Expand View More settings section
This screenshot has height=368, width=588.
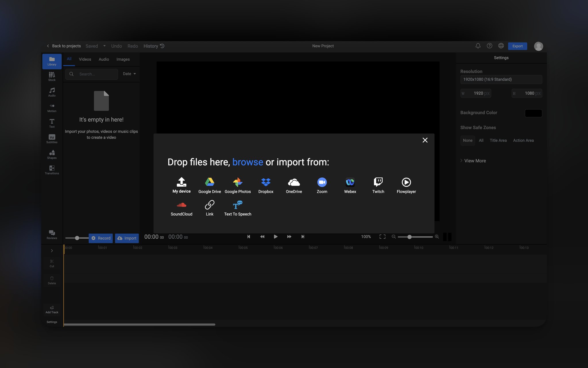coord(473,160)
